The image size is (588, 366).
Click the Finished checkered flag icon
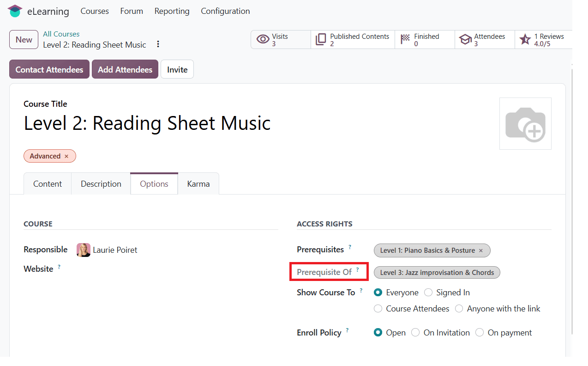click(405, 39)
